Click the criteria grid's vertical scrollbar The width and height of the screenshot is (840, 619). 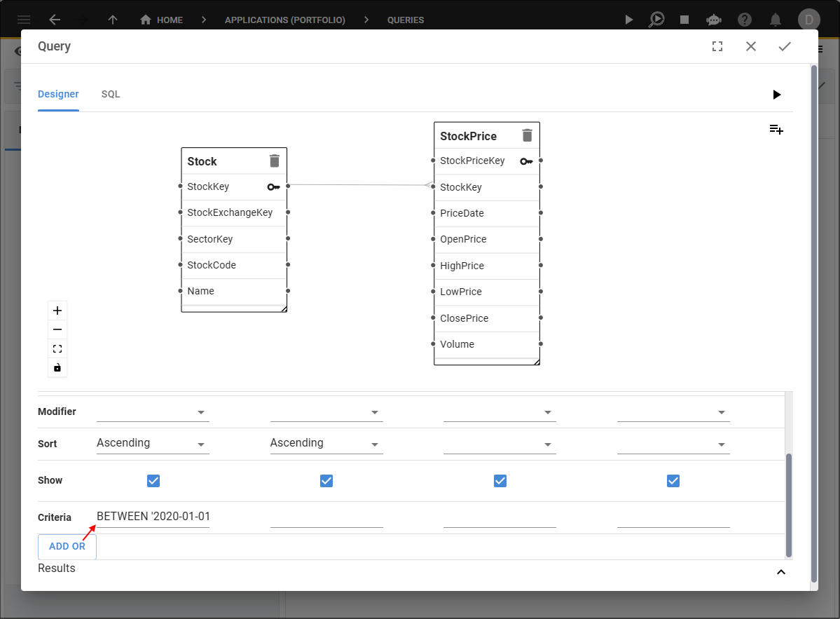pyautogui.click(x=789, y=505)
